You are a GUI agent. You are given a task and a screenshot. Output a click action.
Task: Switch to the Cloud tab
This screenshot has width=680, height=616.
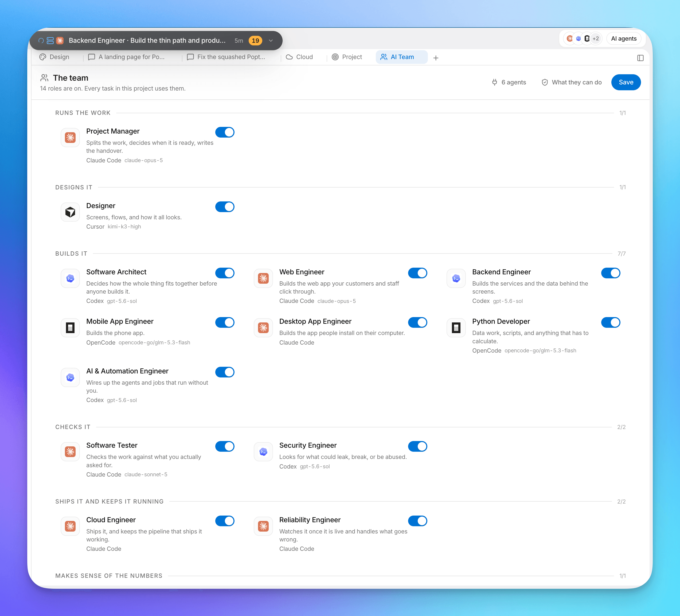299,57
